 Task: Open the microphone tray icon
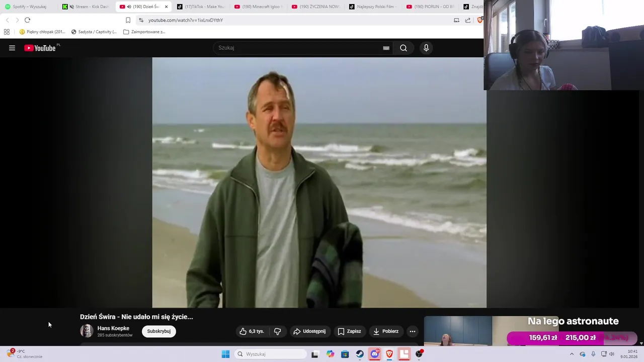pos(593,354)
